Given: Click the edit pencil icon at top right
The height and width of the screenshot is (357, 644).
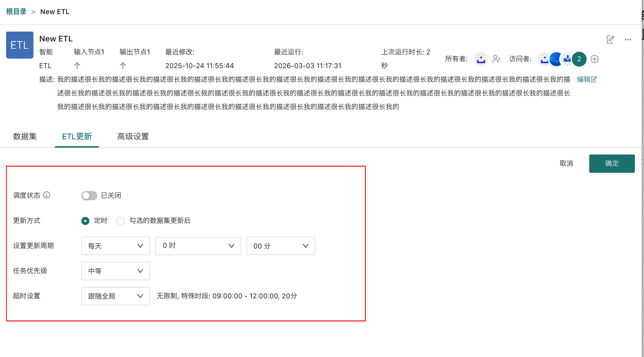Looking at the screenshot, I should click(x=610, y=40).
